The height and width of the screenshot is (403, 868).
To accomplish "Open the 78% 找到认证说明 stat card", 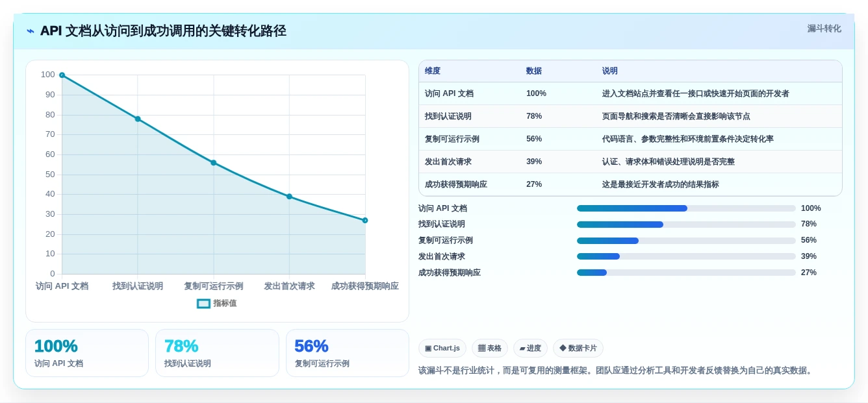I will pos(217,353).
